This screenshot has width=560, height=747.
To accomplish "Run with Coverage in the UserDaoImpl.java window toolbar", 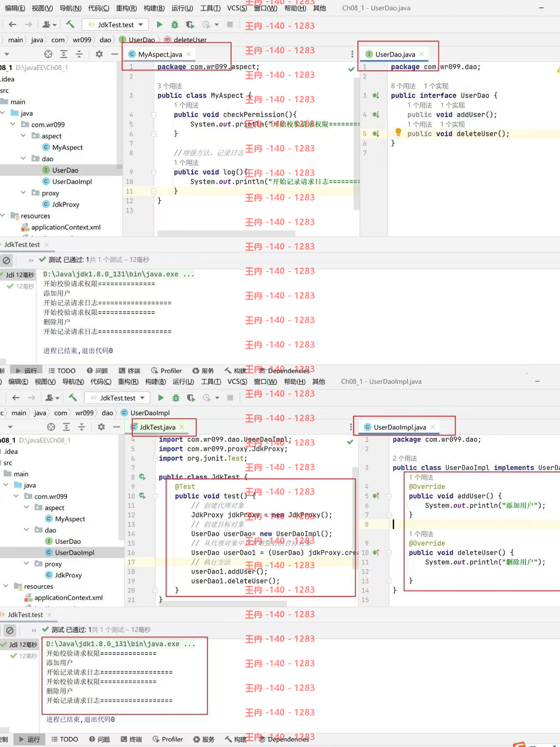I will (191, 398).
